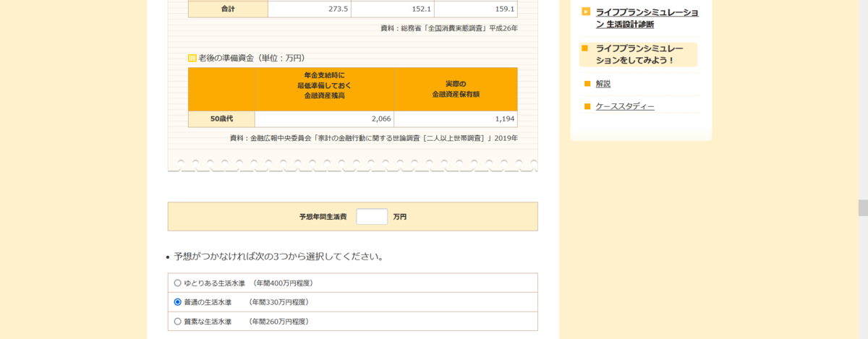Image resolution: width=868 pixels, height=339 pixels.
Task: Click the 金融広報中央委員会 source citation text
Action: click(x=374, y=138)
